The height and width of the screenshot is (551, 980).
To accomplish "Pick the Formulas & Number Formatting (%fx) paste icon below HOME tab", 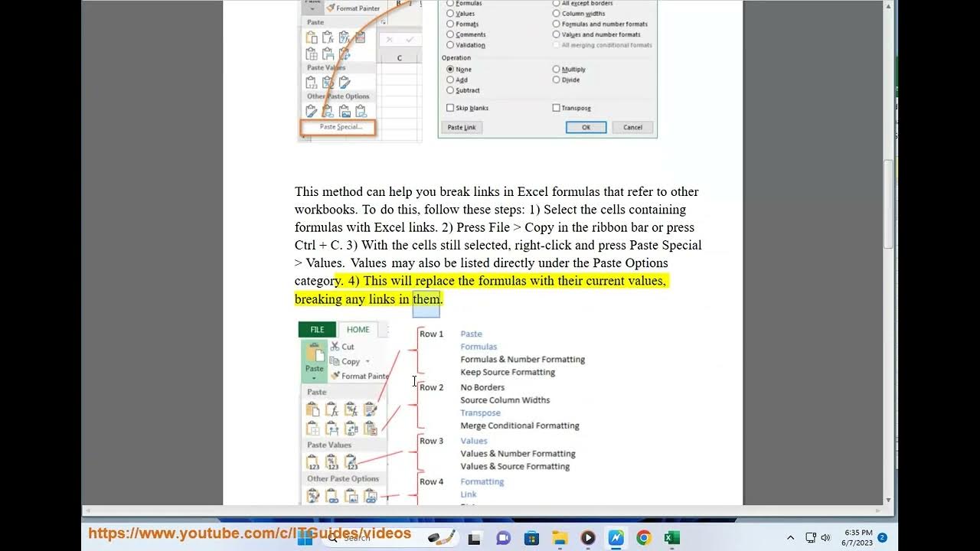I will click(x=351, y=409).
